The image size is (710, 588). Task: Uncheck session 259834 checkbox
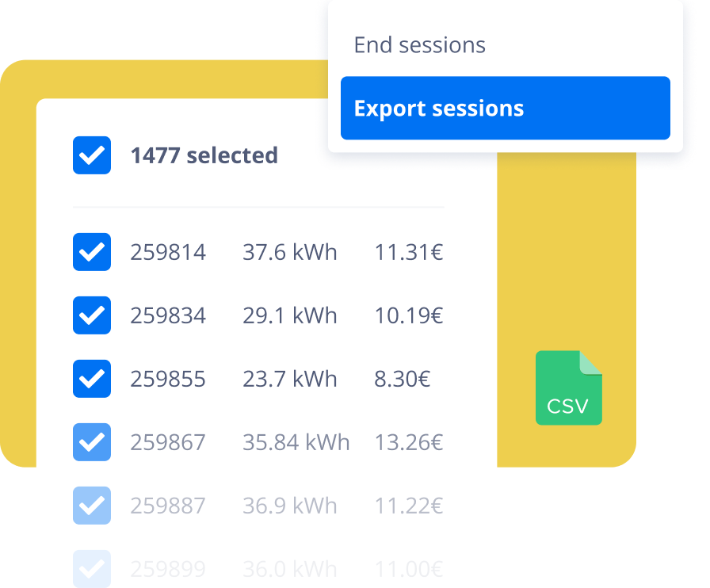(x=92, y=315)
